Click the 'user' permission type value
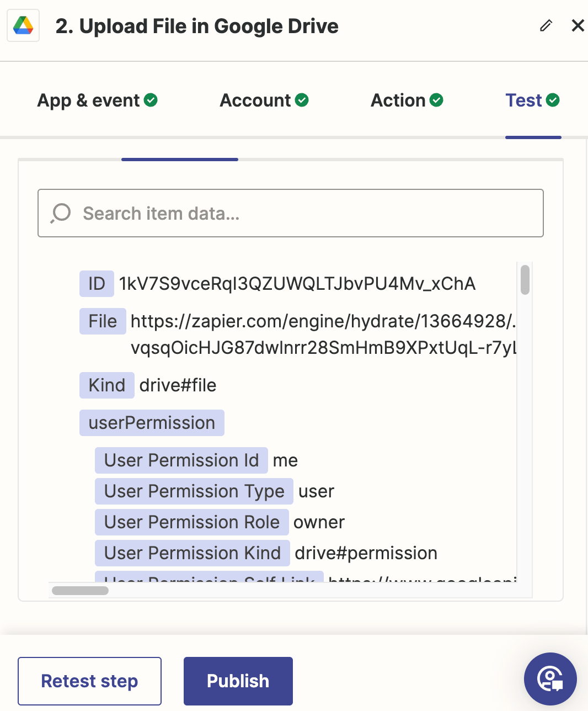The height and width of the screenshot is (711, 588). pyautogui.click(x=316, y=491)
